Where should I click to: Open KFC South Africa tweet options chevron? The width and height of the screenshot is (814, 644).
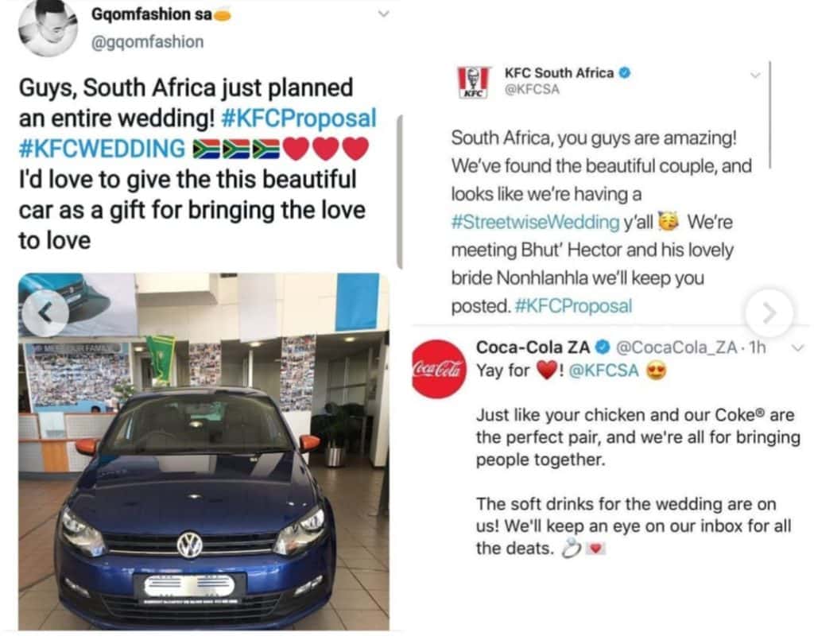754,75
